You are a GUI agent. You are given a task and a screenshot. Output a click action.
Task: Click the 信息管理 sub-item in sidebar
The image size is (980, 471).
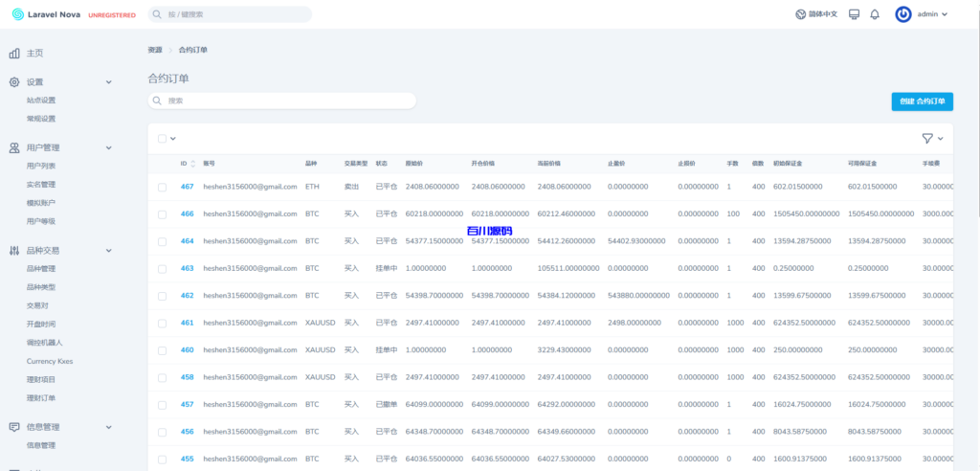coord(41,445)
